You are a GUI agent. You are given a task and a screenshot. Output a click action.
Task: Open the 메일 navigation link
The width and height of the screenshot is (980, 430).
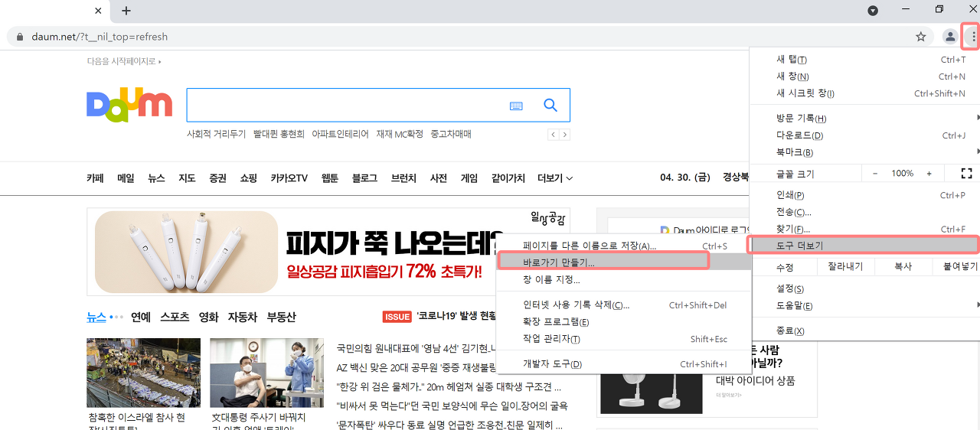(x=126, y=178)
